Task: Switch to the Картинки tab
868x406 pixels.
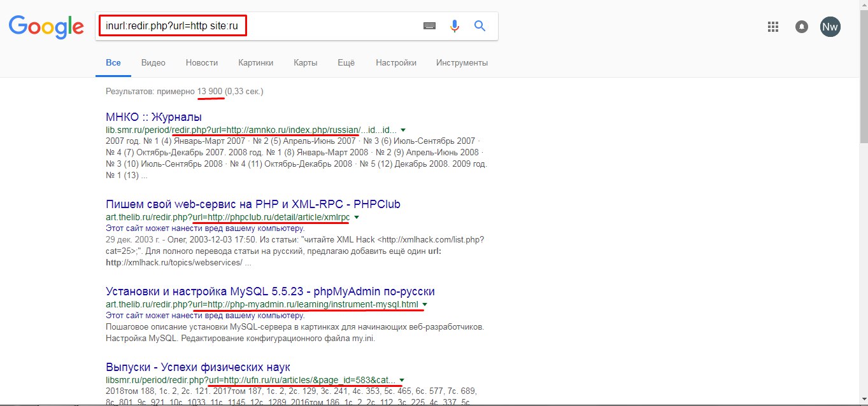Action: (256, 63)
